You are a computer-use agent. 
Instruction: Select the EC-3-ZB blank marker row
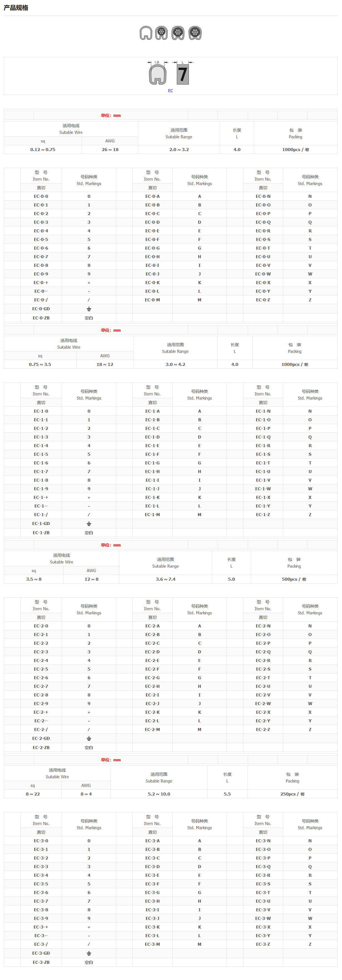click(41, 962)
